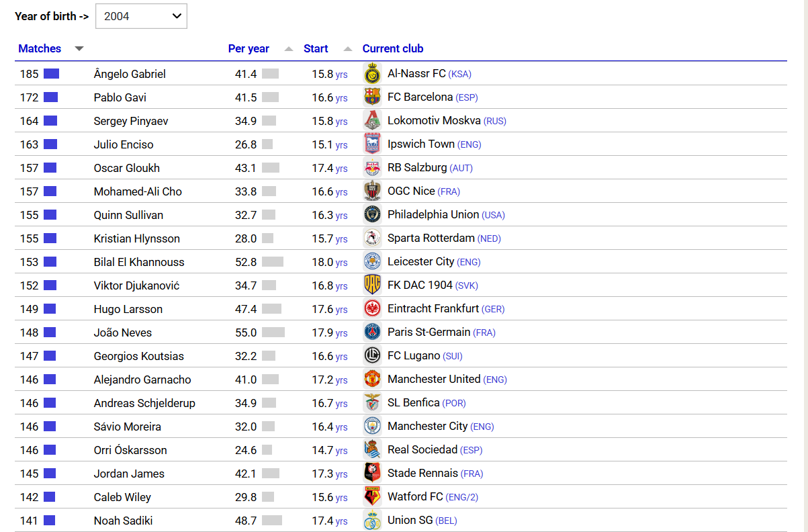Click the Al-Nassr FC club crest
808x532 pixels.
tap(372, 74)
